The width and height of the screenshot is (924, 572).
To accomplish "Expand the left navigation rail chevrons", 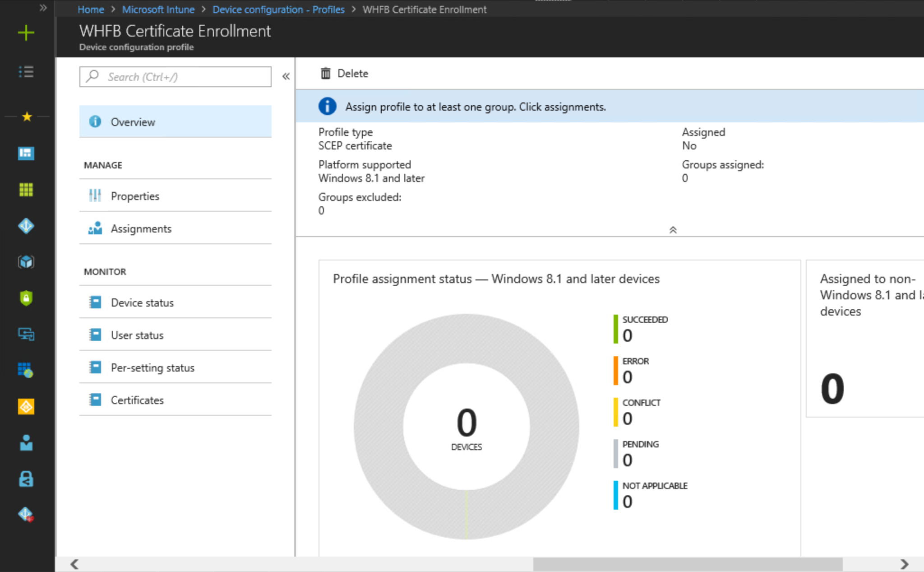I will [43, 8].
